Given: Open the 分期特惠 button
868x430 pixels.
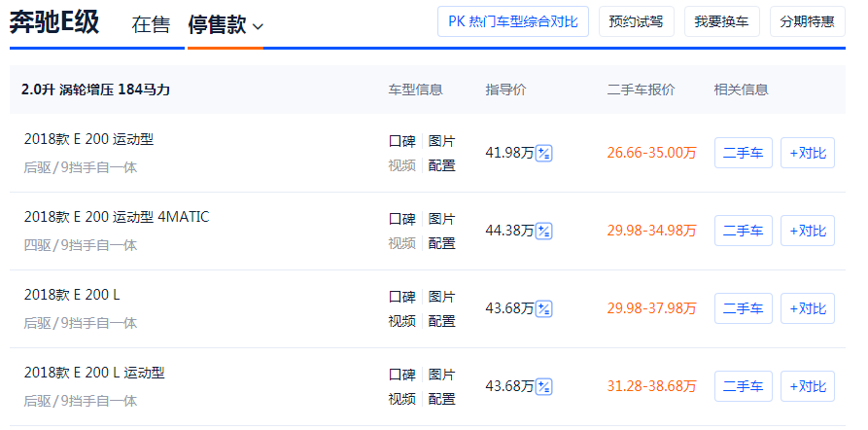Looking at the screenshot, I should tap(808, 21).
